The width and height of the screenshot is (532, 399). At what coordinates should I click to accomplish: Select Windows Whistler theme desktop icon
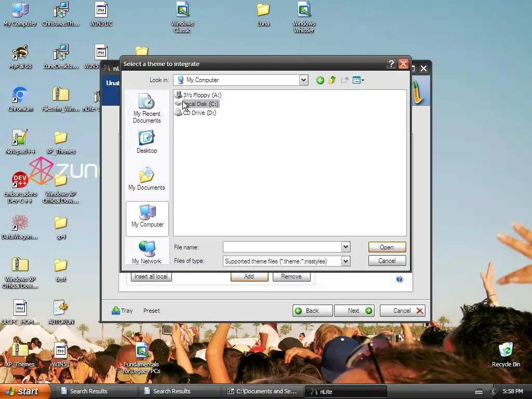[304, 18]
